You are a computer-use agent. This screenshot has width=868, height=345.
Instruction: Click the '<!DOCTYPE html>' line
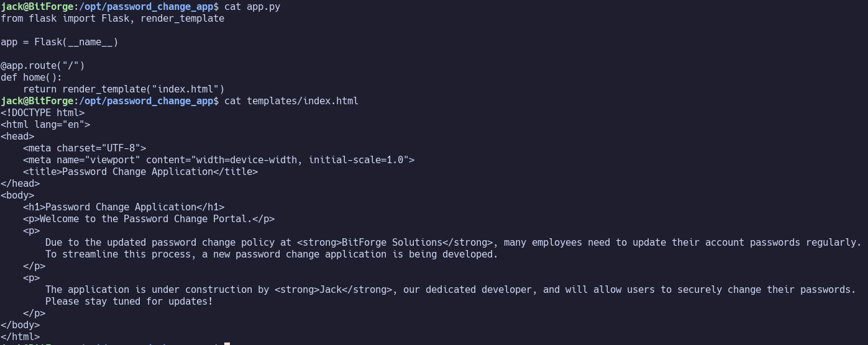(43, 113)
